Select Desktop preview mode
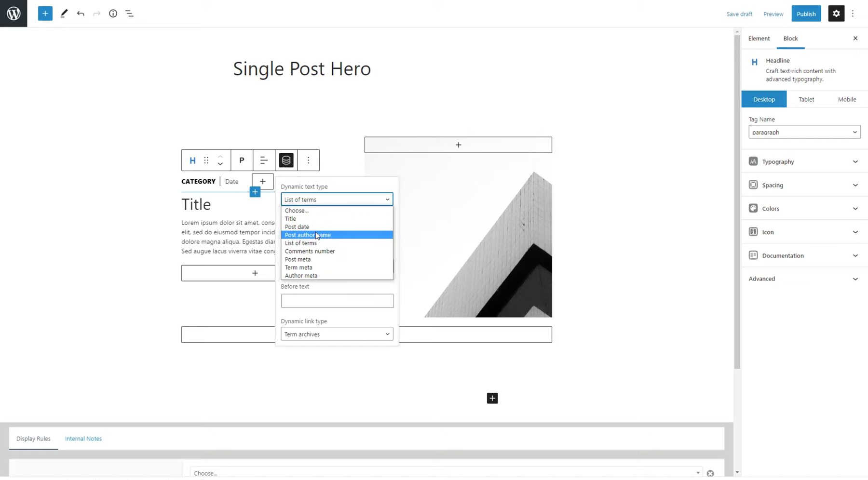Viewport: 868px width, 480px height. (764, 99)
